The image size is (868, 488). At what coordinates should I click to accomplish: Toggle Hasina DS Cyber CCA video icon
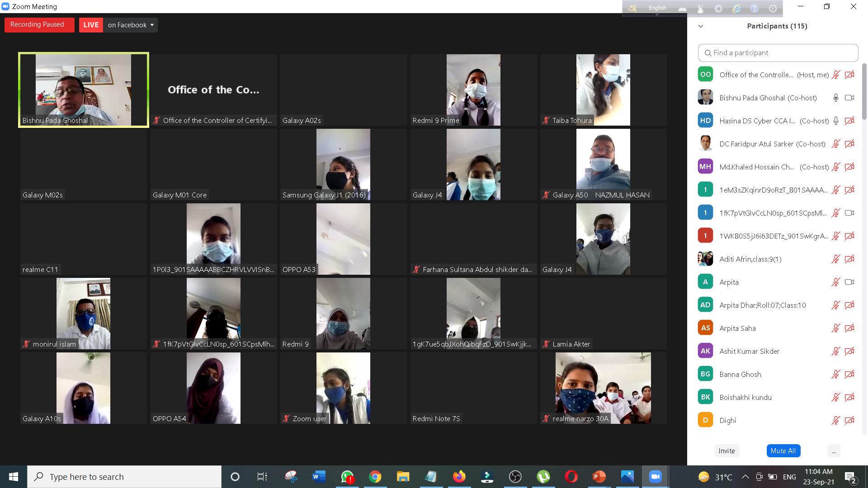pyautogui.click(x=849, y=121)
